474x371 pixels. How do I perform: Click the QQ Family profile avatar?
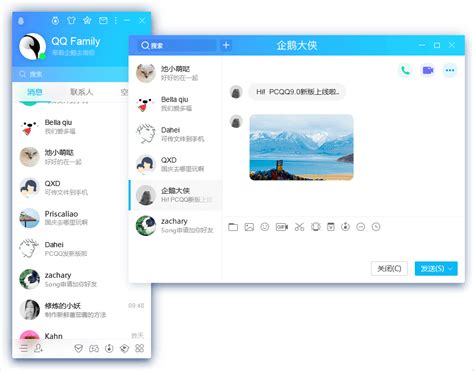pos(32,47)
